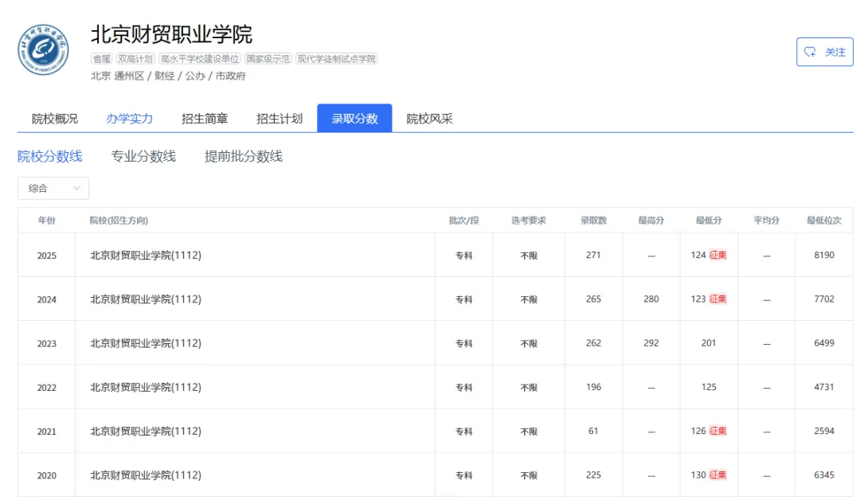Open the 院校概况 tab
The width and height of the screenshot is (860, 504).
coord(55,119)
